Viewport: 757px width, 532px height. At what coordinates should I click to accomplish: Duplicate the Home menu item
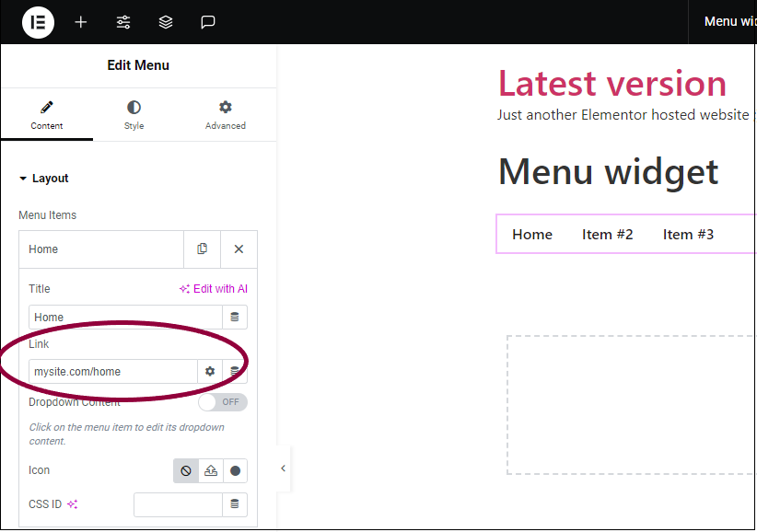(202, 249)
